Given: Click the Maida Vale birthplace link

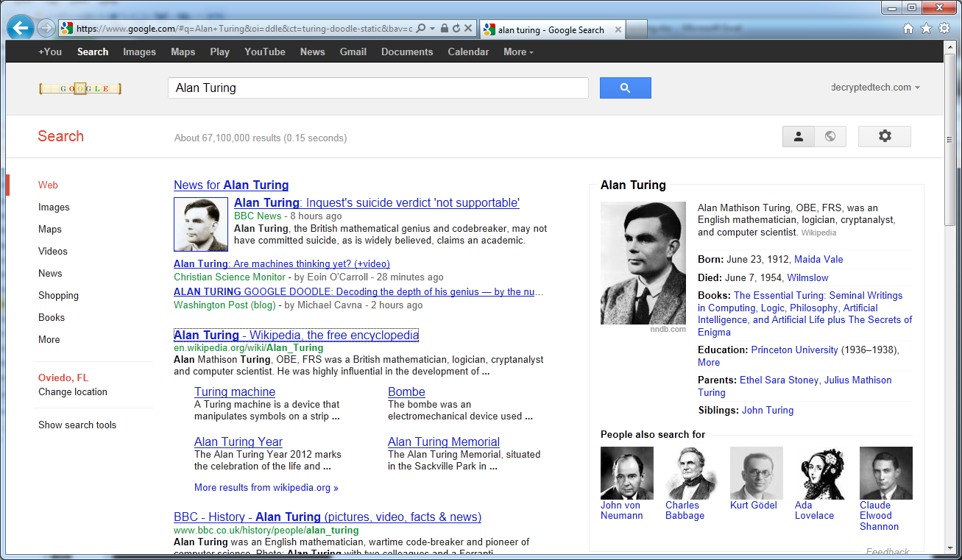Looking at the screenshot, I should [x=818, y=259].
